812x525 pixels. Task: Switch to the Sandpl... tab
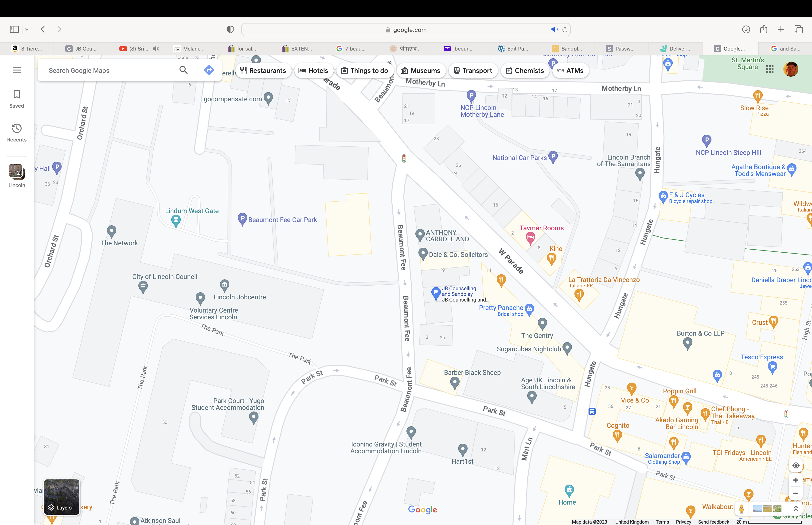(x=567, y=48)
